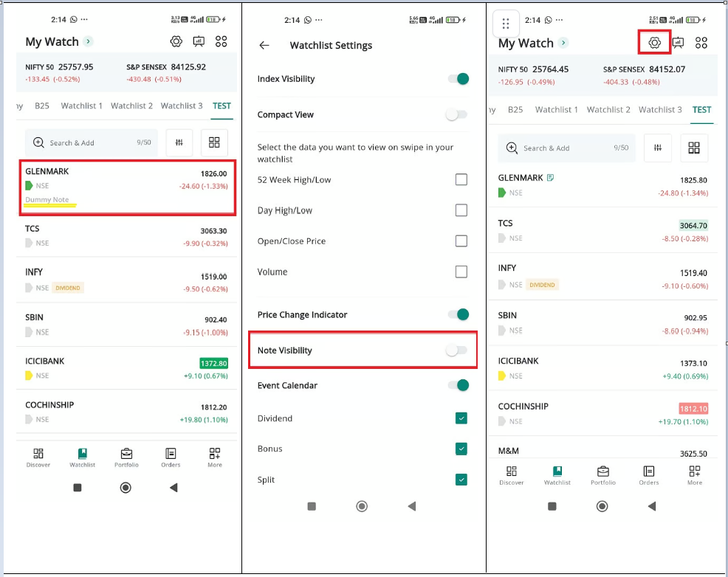Tap the back arrow in Watchlist Settings
Image resolution: width=728 pixels, height=577 pixels.
264,46
